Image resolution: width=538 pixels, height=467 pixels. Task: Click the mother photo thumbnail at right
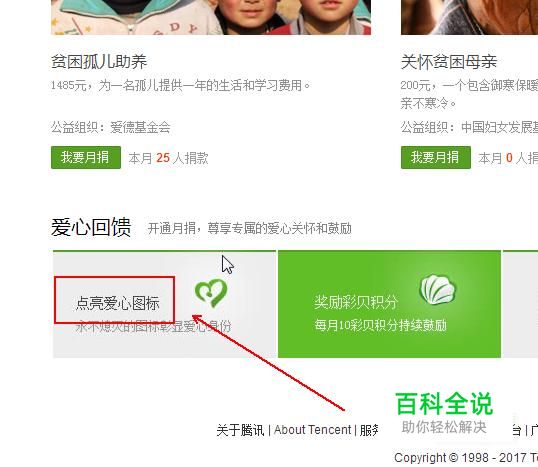coord(469,17)
